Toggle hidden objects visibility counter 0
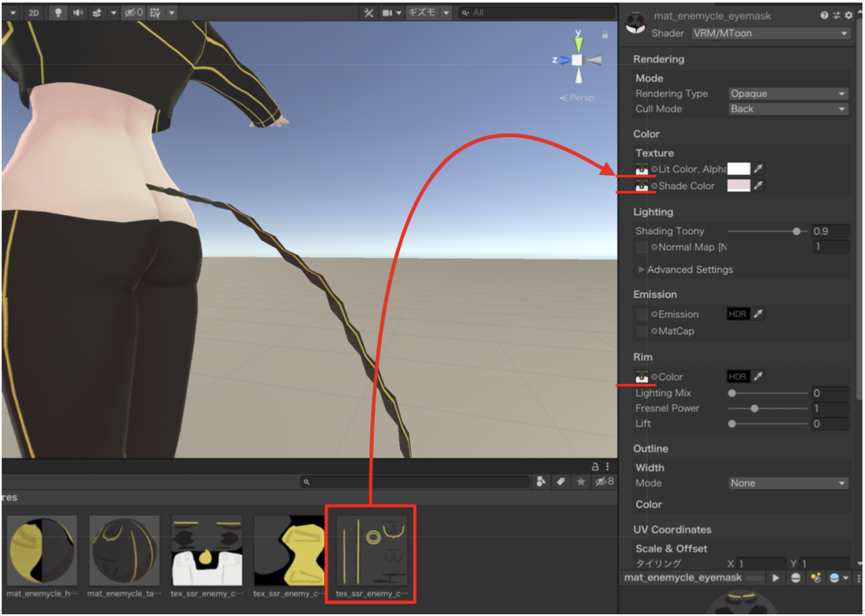Image resolution: width=865 pixels, height=616 pixels. point(133,13)
